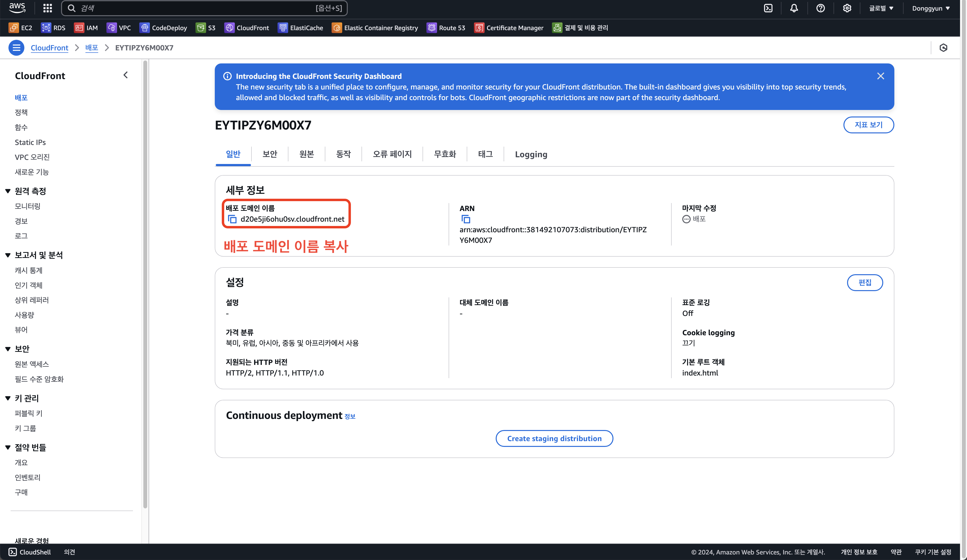Screen dimensions: 967x560
Task: Open 원본 액세스 in the sidebar
Action: pos(32,364)
